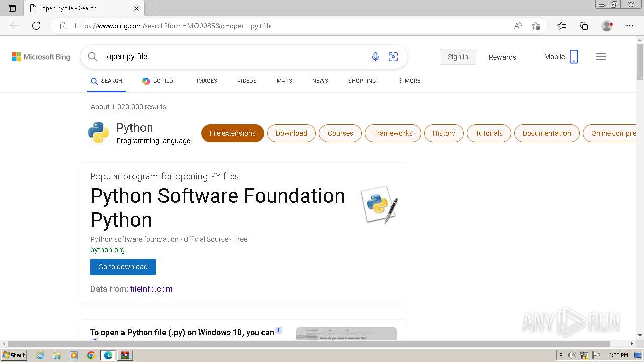Click the horizontal scroll right arrow
This screenshot has width=644, height=362.
point(632,344)
